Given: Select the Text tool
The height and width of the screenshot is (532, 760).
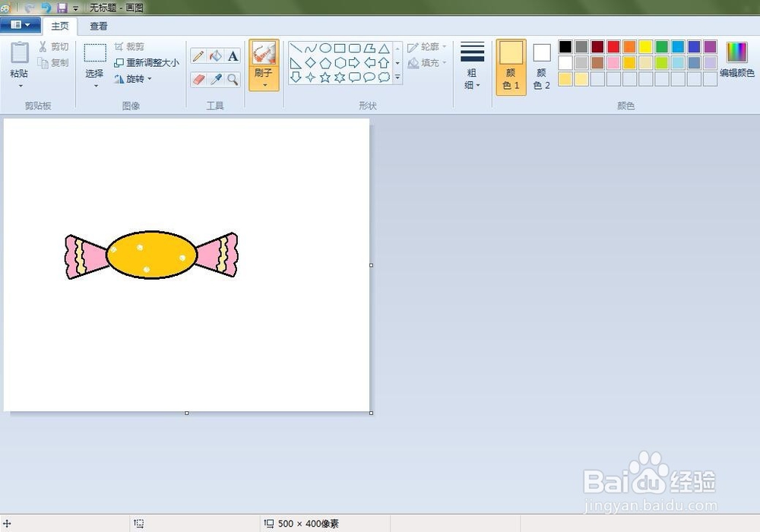Looking at the screenshot, I should coord(233,56).
